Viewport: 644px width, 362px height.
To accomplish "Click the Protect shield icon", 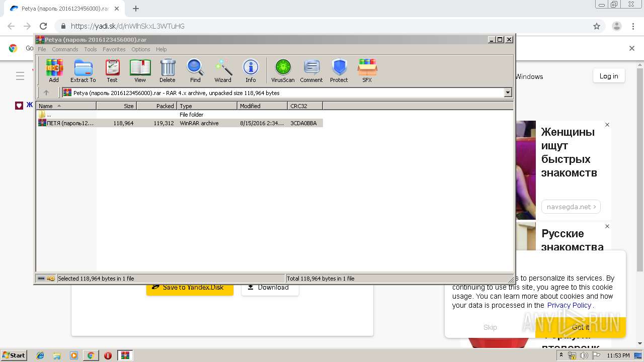I will tap(339, 70).
